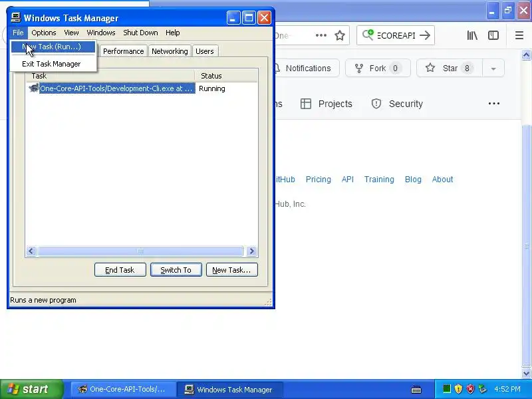Click the End Task button
The image size is (532, 399).
click(120, 270)
